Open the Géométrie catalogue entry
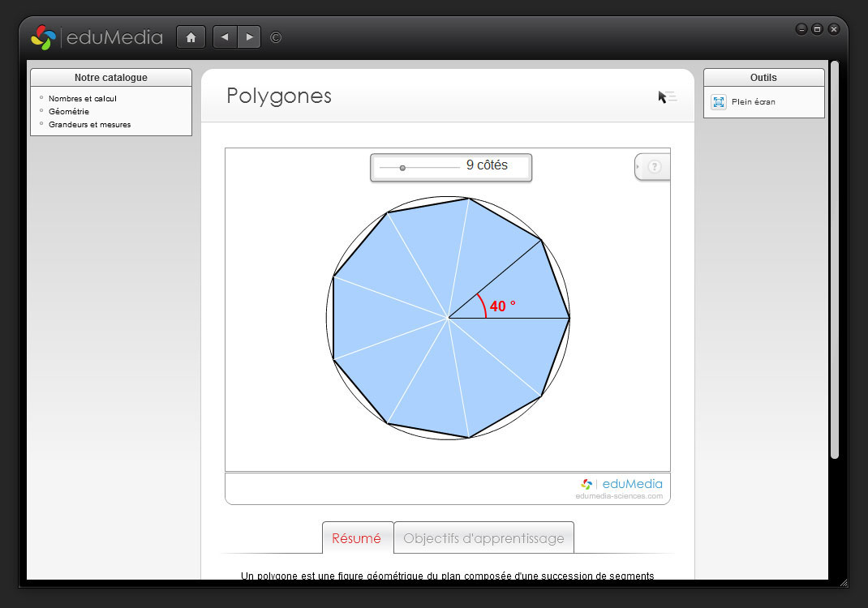The width and height of the screenshot is (868, 608). (69, 112)
